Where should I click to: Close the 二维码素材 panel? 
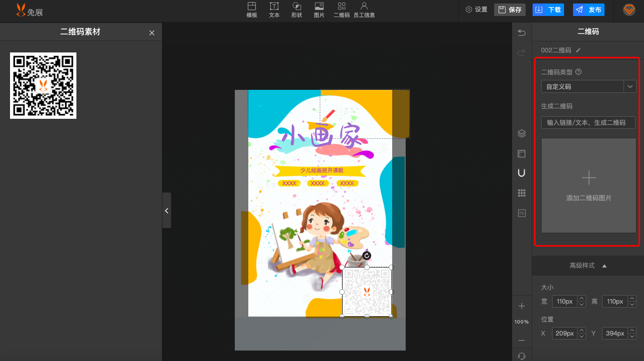tap(152, 32)
